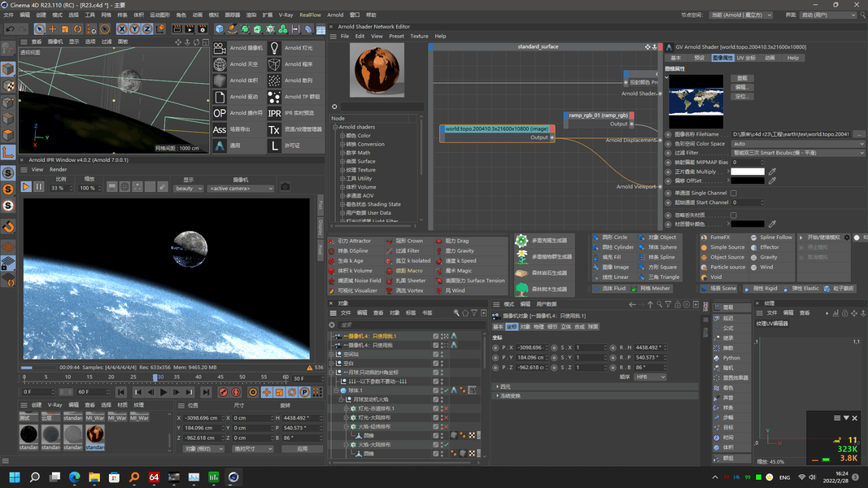The height and width of the screenshot is (488, 868).
Task: Open Preset menu in the Shader Network Editor
Action: [x=396, y=36]
